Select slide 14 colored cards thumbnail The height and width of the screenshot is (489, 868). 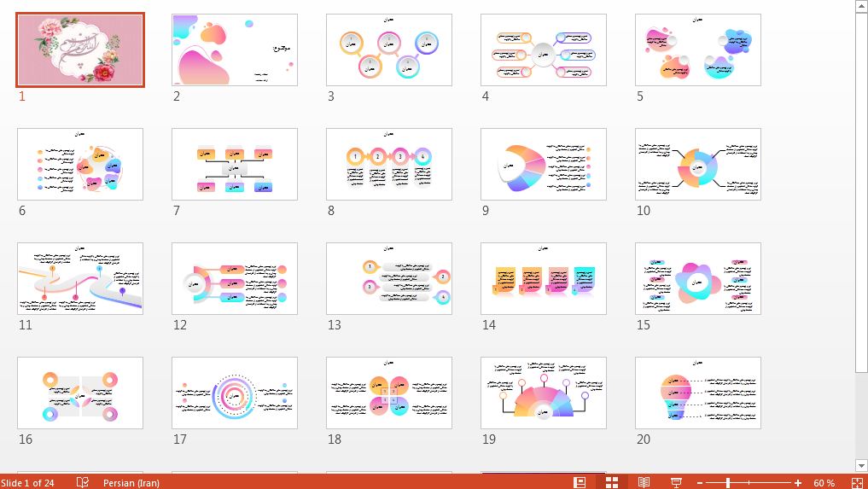point(544,278)
